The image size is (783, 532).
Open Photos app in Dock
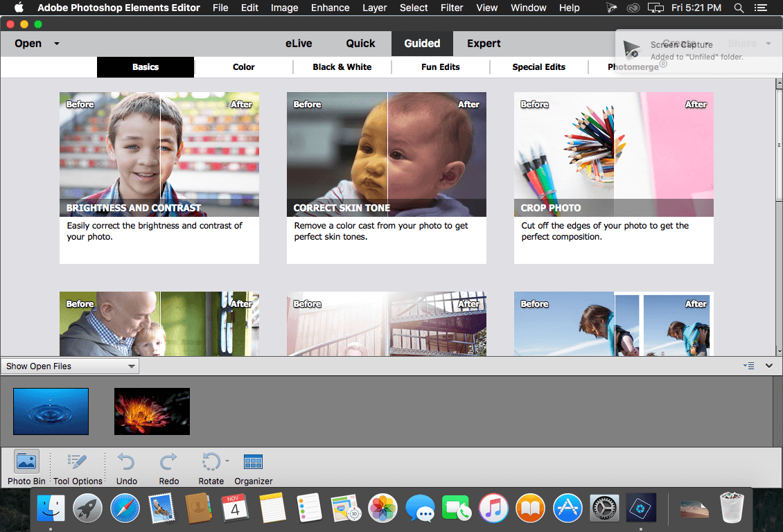click(x=382, y=508)
